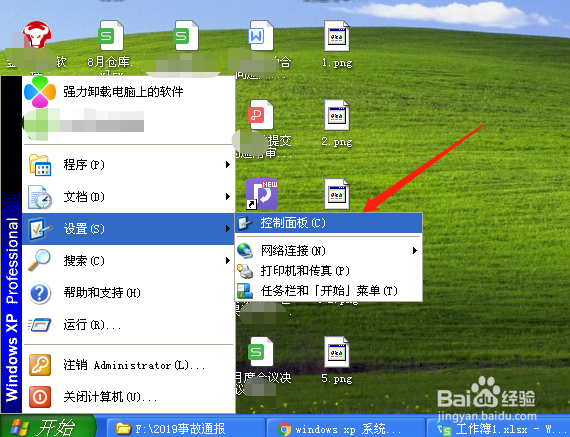The width and height of the screenshot is (570, 437).
Task: Open the 1.png desktop file
Action: pyautogui.click(x=337, y=36)
